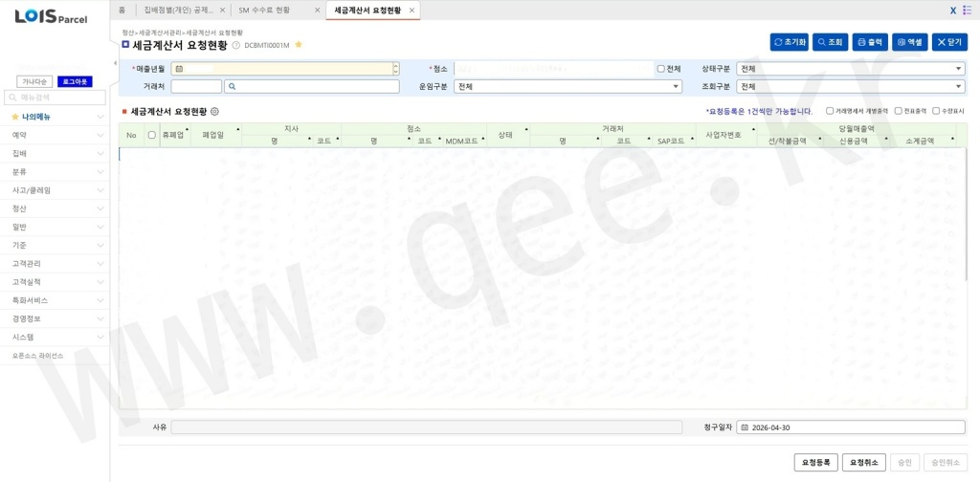Click the 닫기 close button
Viewport: 980px width, 482px height.
coord(949,42)
